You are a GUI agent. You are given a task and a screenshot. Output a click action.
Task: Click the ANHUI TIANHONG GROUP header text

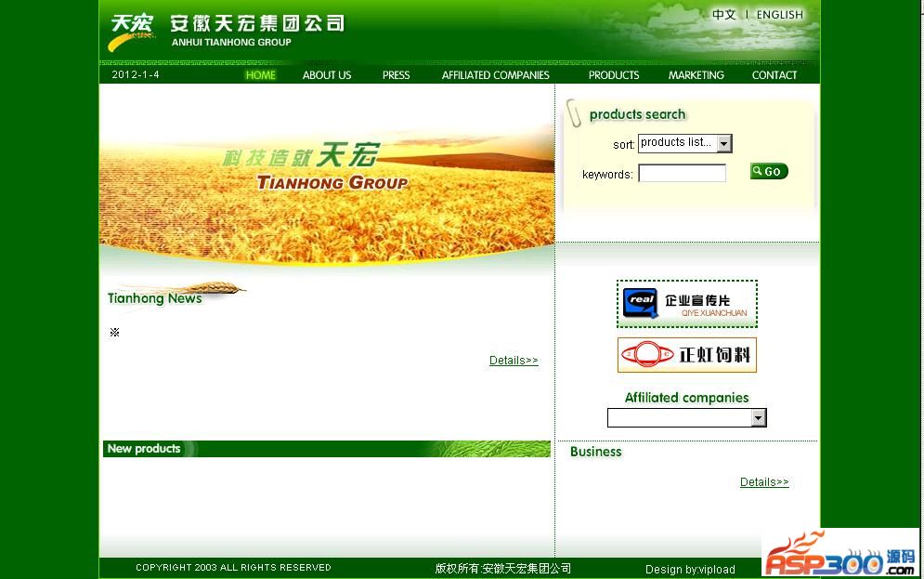coord(231,42)
